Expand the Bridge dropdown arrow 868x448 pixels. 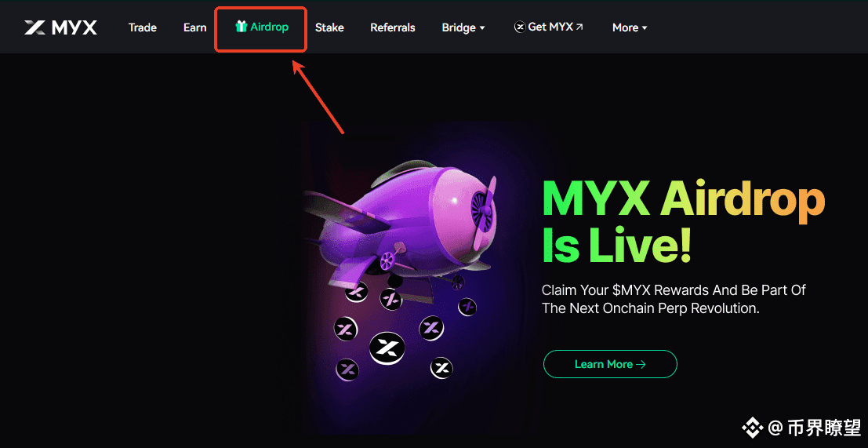(482, 27)
